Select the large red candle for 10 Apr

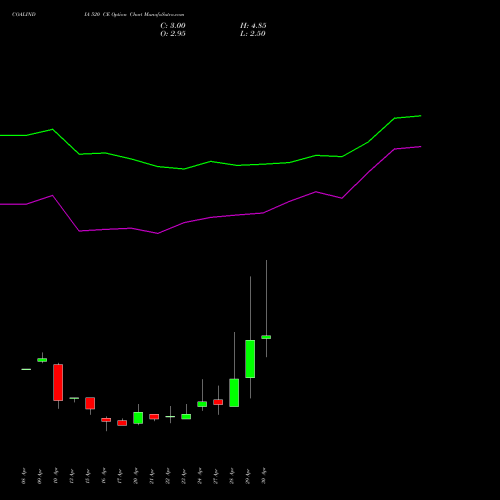coord(58,382)
